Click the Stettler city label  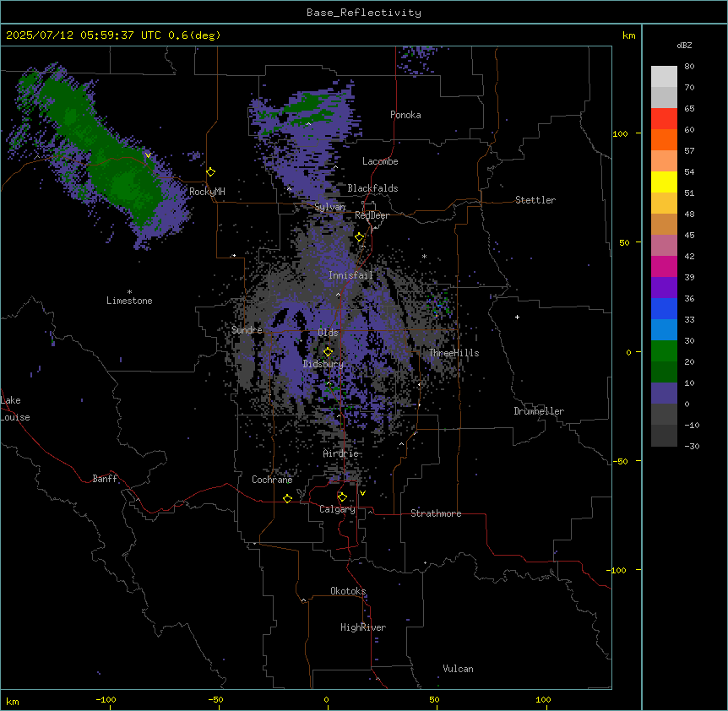(535, 200)
